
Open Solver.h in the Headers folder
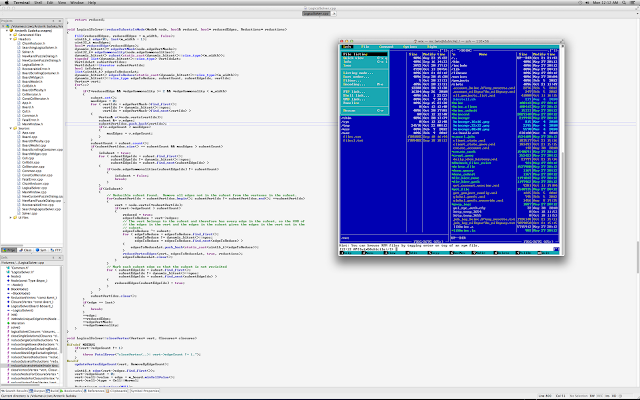tap(28, 52)
